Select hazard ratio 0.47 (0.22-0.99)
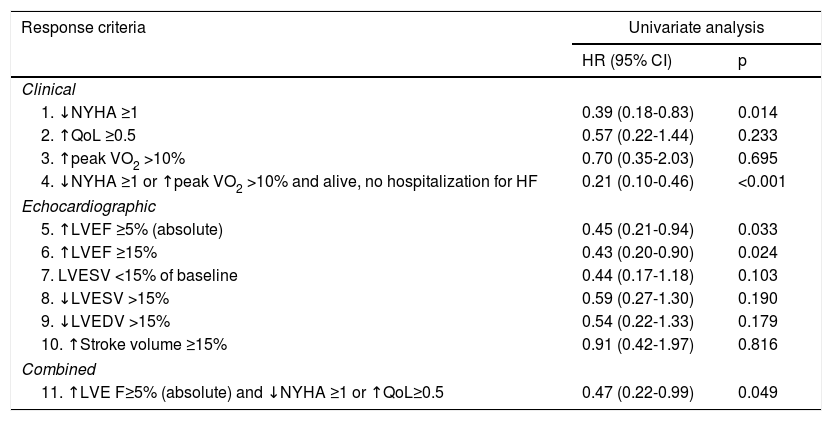The width and height of the screenshot is (832, 421). pyautogui.click(x=637, y=393)
